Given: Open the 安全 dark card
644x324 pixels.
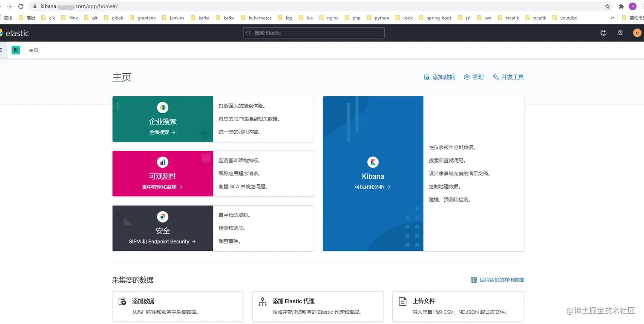Looking at the screenshot, I should pyautogui.click(x=163, y=228).
